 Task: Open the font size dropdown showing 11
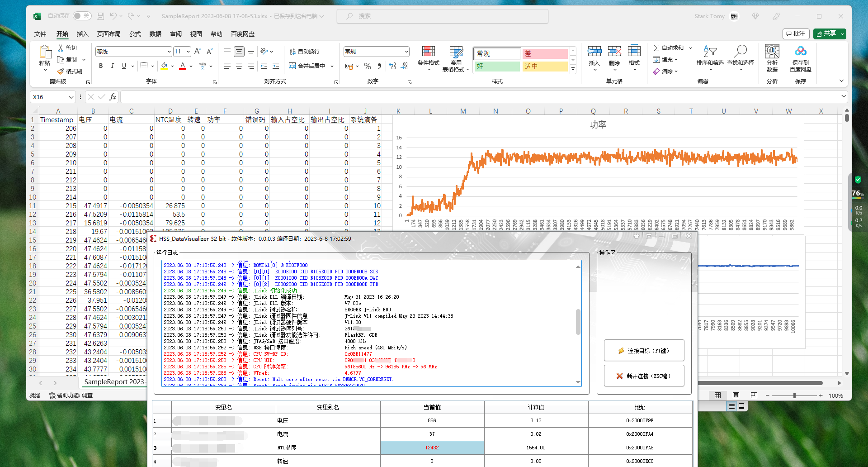[x=188, y=52]
